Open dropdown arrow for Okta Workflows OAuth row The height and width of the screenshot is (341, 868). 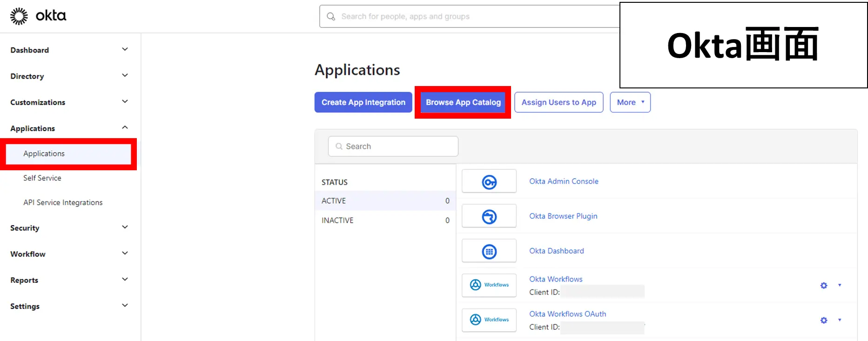[840, 320]
